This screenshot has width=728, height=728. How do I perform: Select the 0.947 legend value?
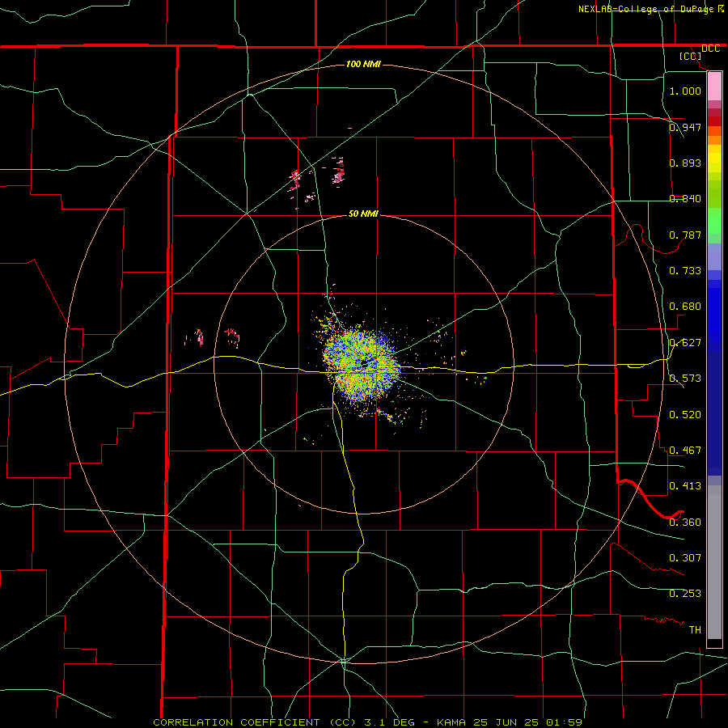[685, 127]
